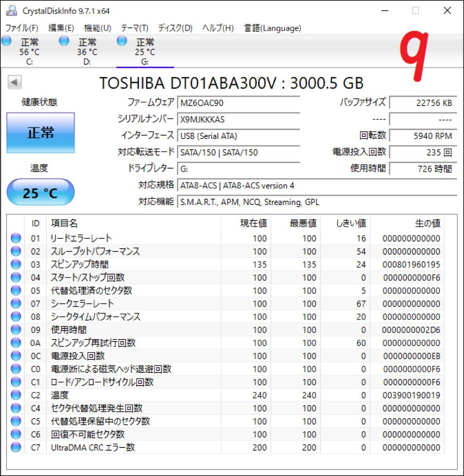This screenshot has height=476, width=464.
Task: Click the serial number field X9MJKKKAS
Action: pyautogui.click(x=238, y=119)
